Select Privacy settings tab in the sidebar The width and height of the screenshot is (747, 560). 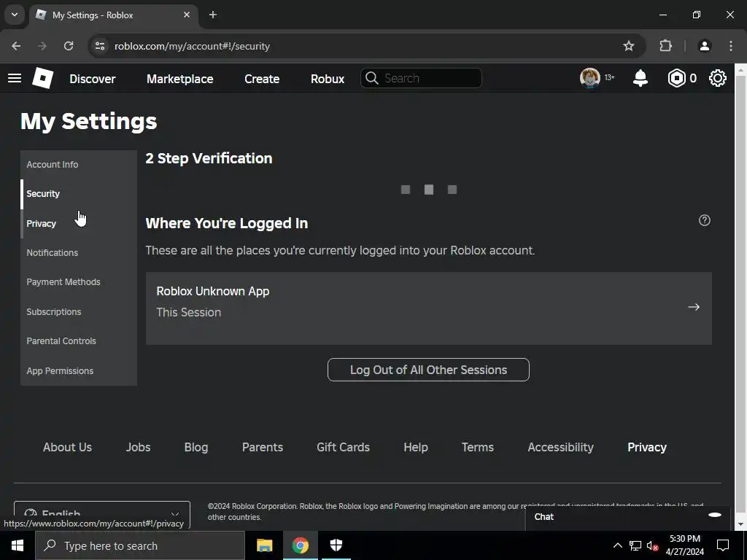pos(79,223)
